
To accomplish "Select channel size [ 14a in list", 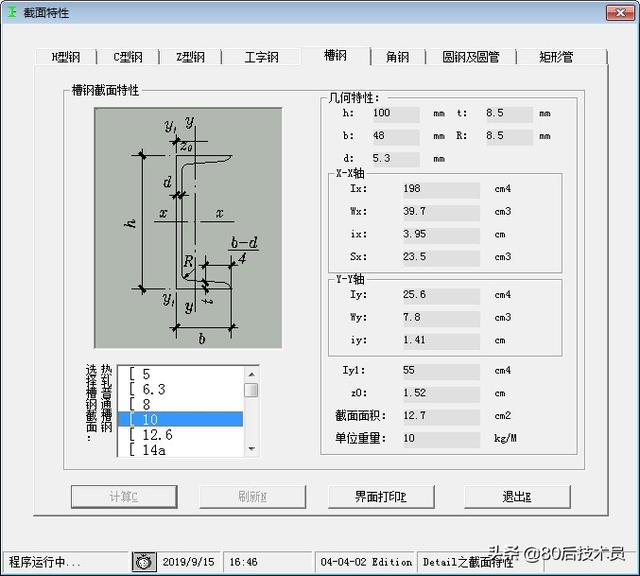I will point(180,450).
